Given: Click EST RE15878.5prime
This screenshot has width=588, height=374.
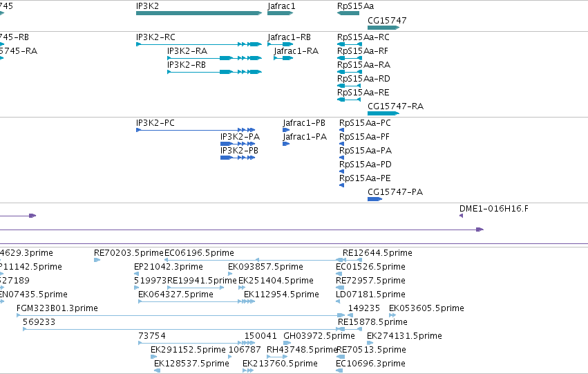Looking at the screenshot, I should tap(350, 329).
